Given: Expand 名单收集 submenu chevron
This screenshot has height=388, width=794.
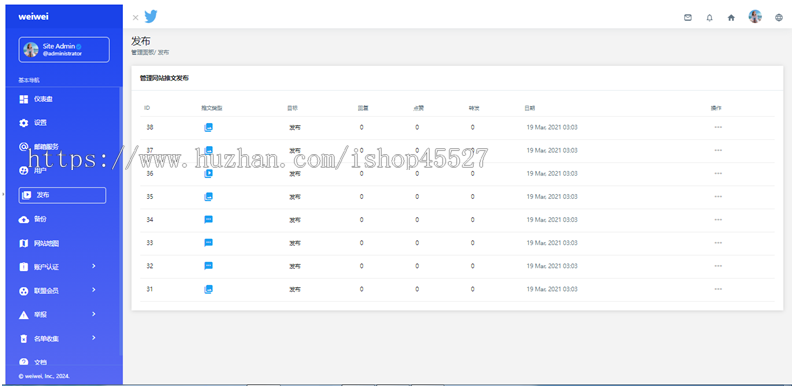Looking at the screenshot, I should [x=94, y=338].
